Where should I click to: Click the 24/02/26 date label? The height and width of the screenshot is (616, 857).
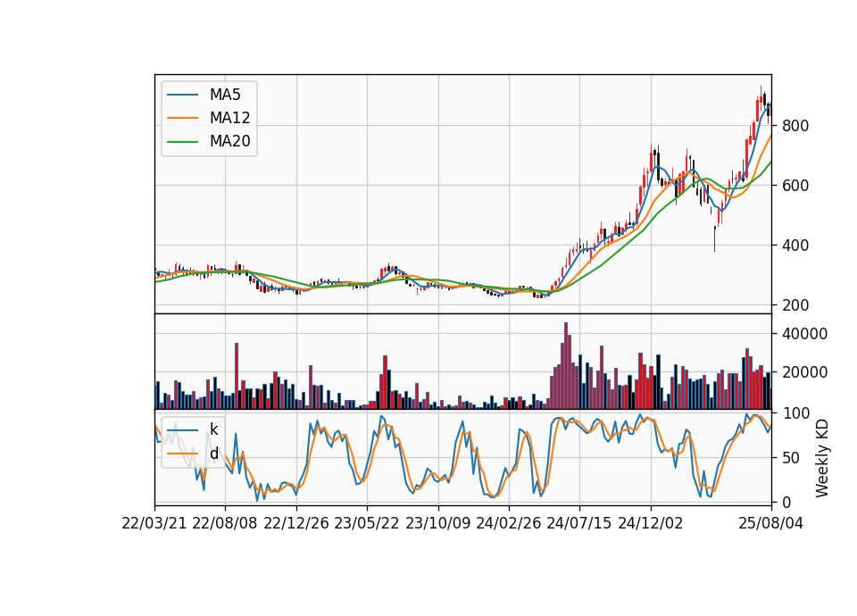pyautogui.click(x=508, y=524)
